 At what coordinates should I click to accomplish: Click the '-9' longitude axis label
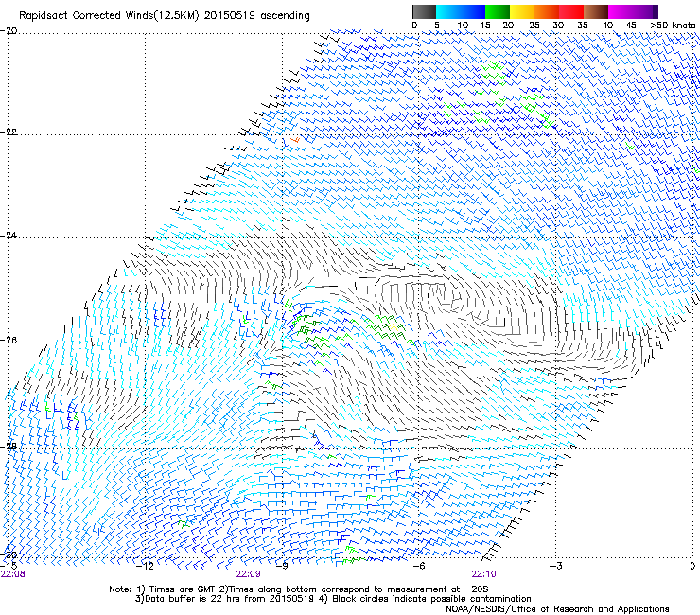pos(282,566)
